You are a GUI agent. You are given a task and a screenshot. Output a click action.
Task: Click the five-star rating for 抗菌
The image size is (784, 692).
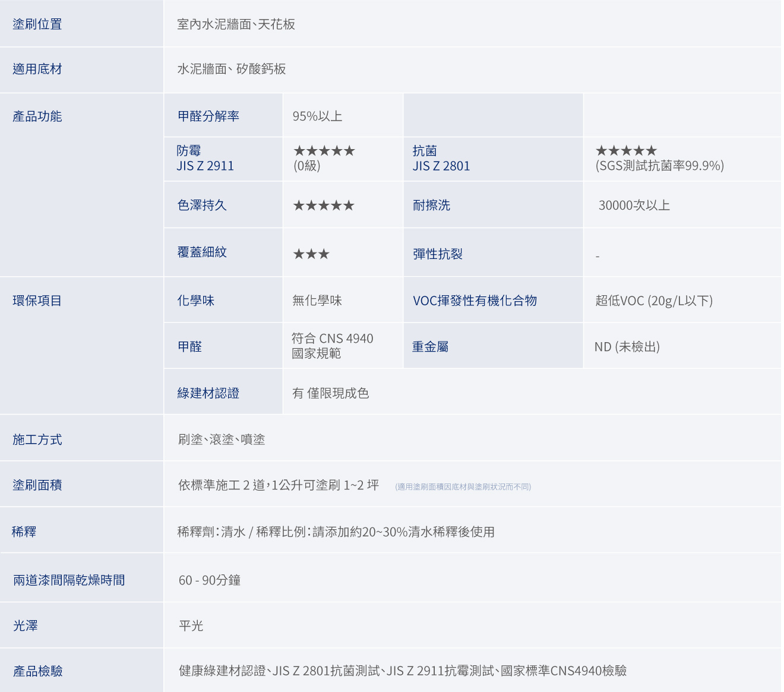[x=626, y=151]
